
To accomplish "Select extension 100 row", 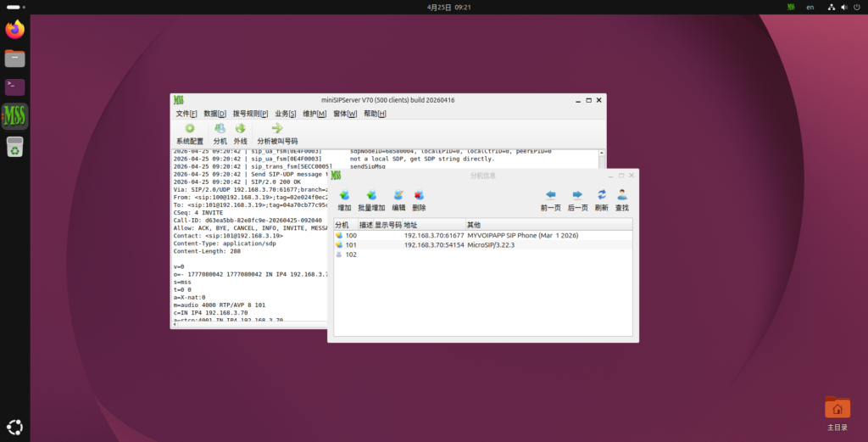I will pos(482,235).
